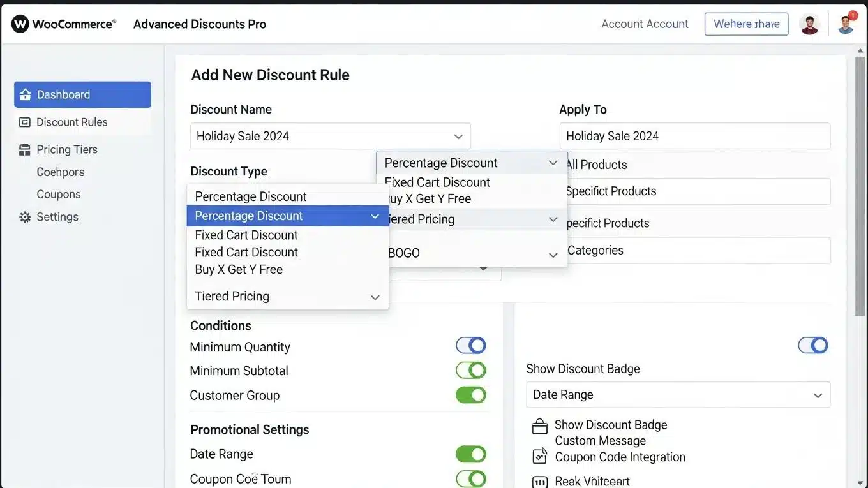Toggle the Minimum Quantity switch
This screenshot has width=868, height=488.
pyautogui.click(x=471, y=346)
